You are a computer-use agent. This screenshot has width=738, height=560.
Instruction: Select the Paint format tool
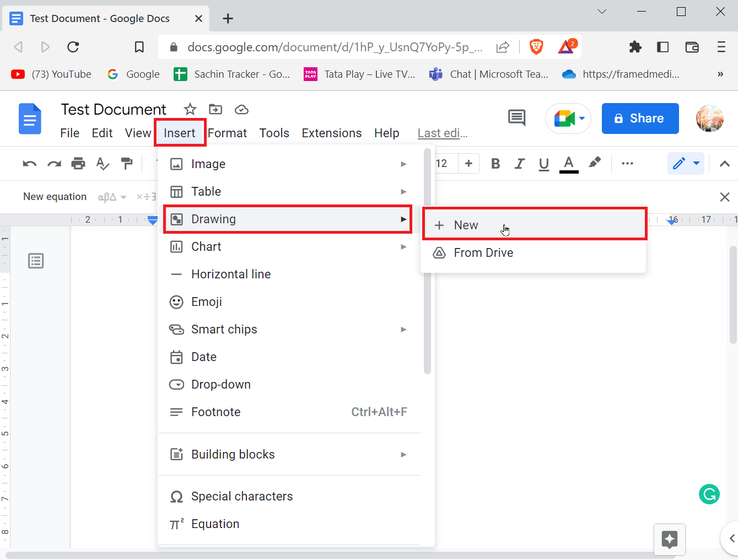click(126, 163)
